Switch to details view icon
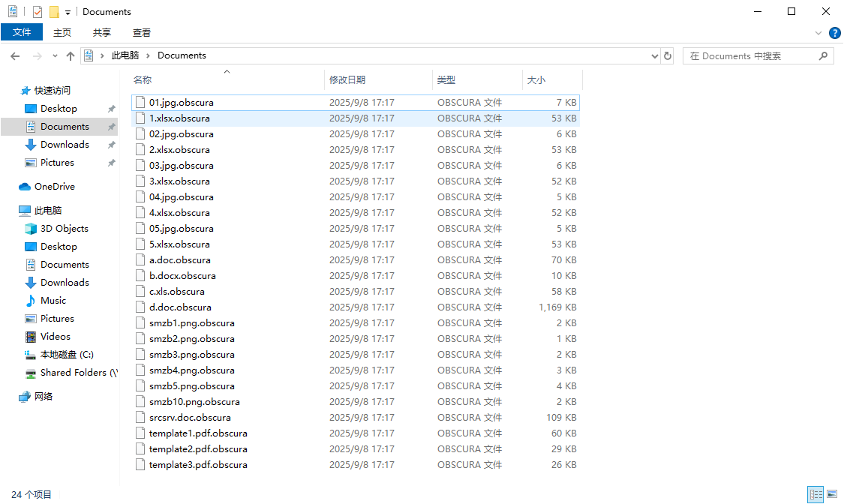The width and height of the screenshot is (844, 504). [x=815, y=494]
